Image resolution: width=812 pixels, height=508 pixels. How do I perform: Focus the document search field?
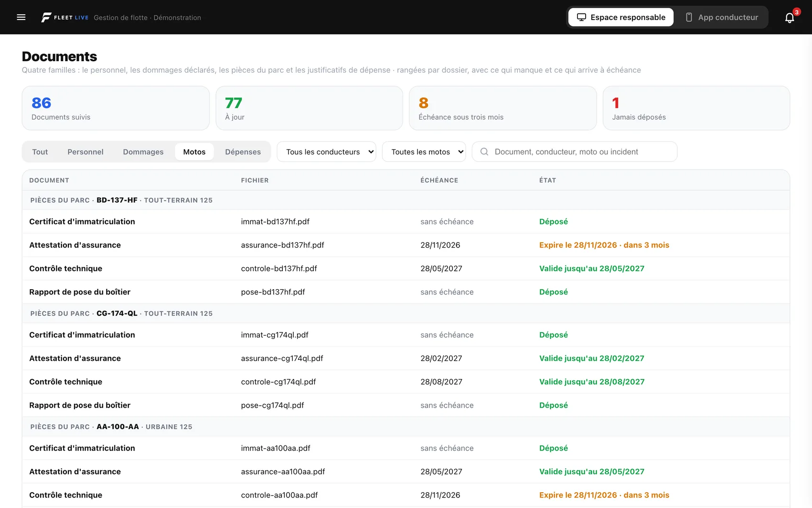point(575,151)
